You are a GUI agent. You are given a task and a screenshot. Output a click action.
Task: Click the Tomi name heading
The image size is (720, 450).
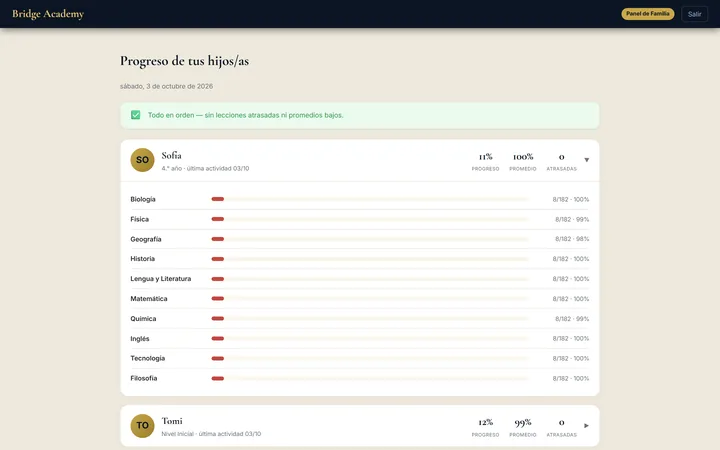pyautogui.click(x=172, y=421)
